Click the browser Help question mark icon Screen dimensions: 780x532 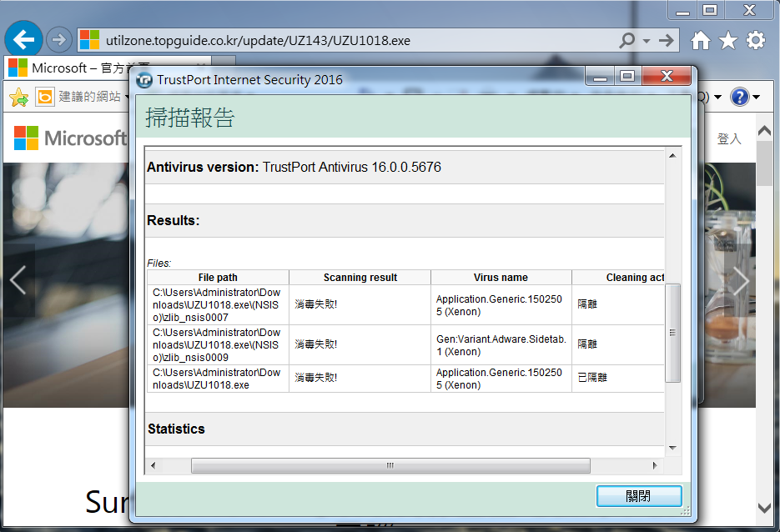tap(740, 97)
